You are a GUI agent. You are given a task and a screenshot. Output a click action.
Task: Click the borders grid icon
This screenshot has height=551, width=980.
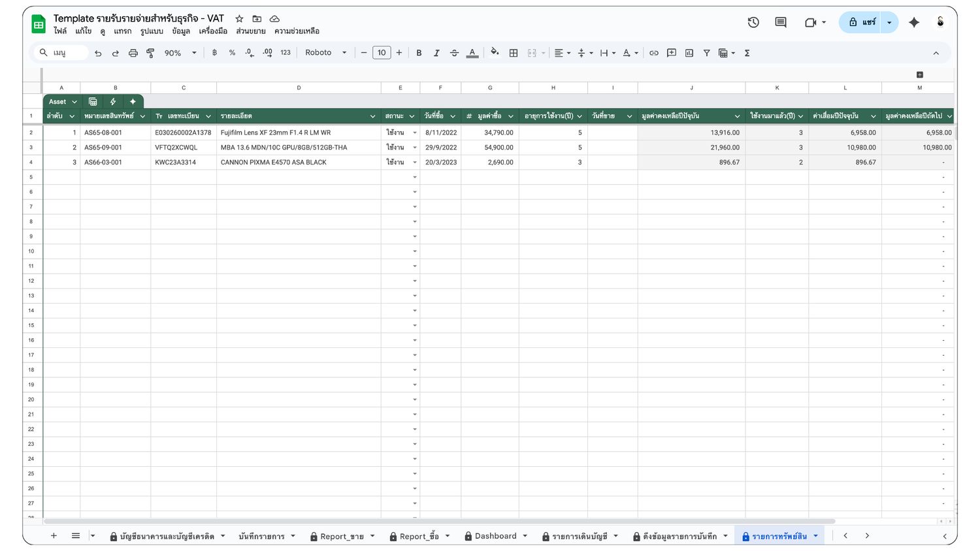(x=514, y=53)
